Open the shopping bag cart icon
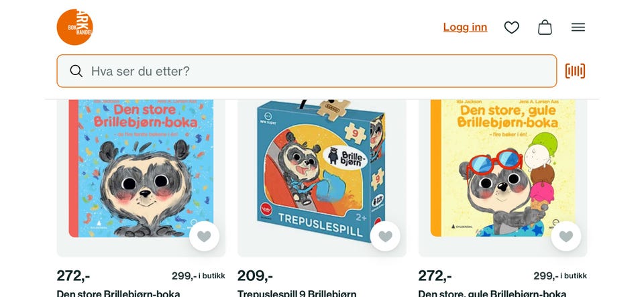The image size is (644, 297). click(x=545, y=27)
